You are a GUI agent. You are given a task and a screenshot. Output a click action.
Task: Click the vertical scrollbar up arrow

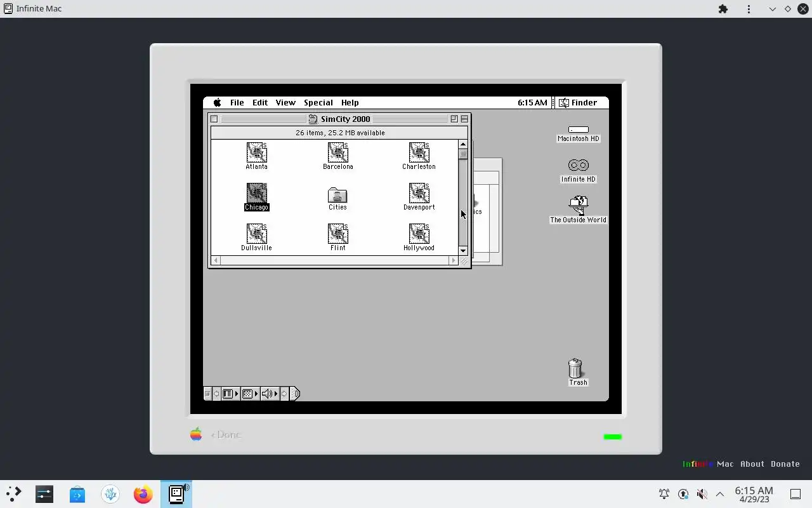463,144
